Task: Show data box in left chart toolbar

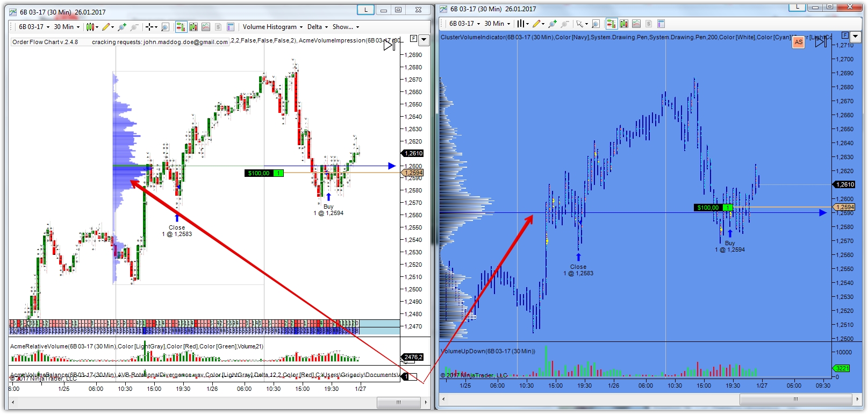Action: [x=166, y=27]
